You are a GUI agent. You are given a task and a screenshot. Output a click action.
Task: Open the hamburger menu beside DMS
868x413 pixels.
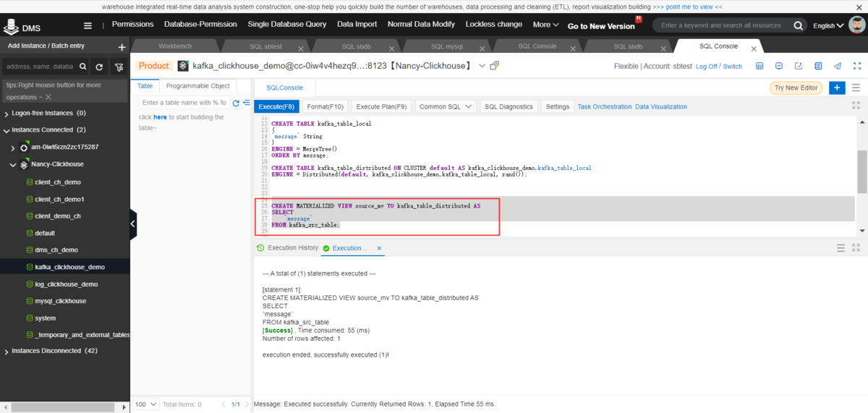(x=88, y=25)
